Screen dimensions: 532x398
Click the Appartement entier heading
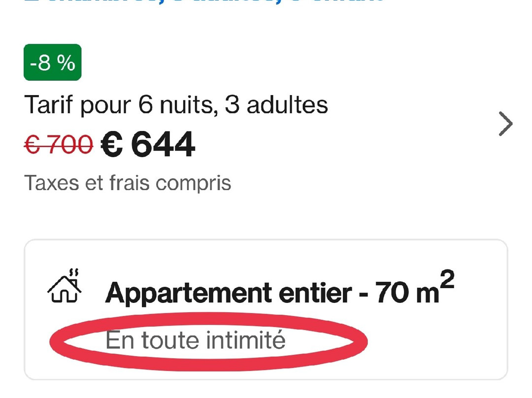(x=229, y=293)
